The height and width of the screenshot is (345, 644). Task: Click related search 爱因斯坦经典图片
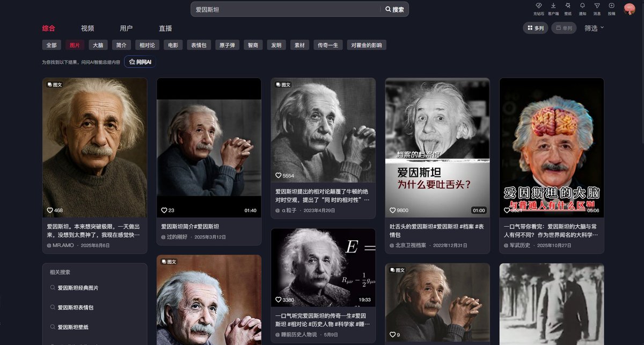(78, 288)
